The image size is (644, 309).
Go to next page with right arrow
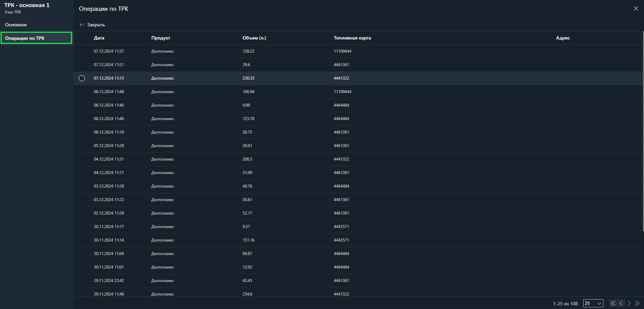point(629,303)
